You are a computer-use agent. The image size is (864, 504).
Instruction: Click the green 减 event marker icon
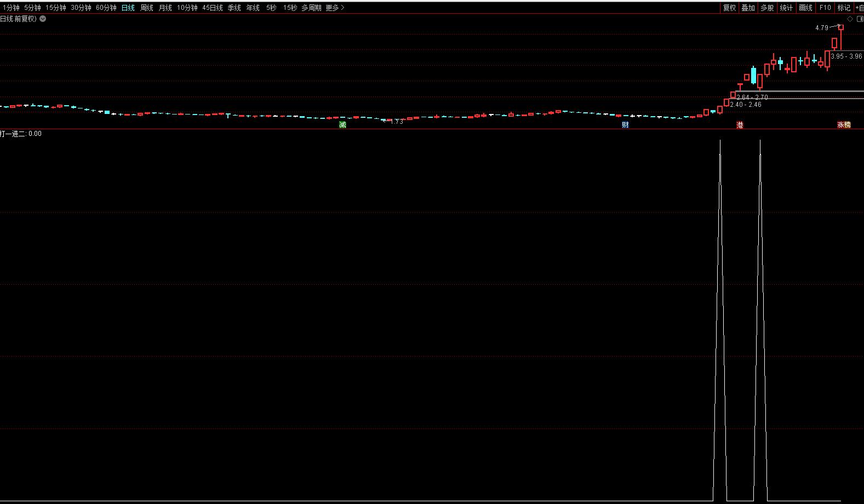pyautogui.click(x=342, y=125)
